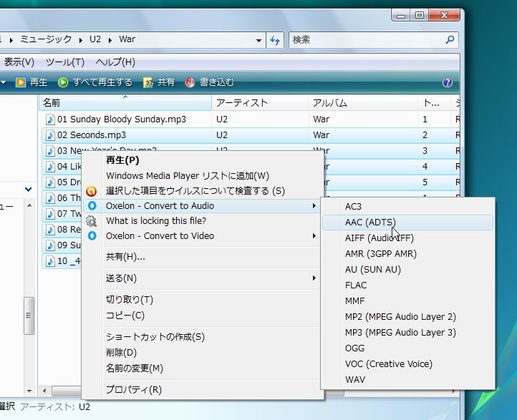The width and height of the screenshot is (517, 420).
Task: Expand the breadcrumb arrow before ミュージック
Action: click(11, 40)
